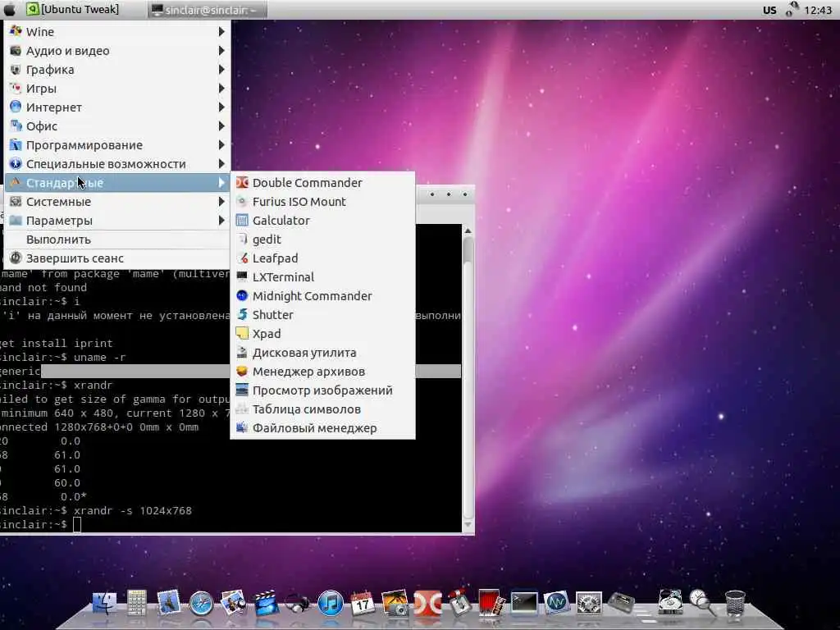
Task: Start Leafpad from the submenu
Action: [x=322, y=258]
